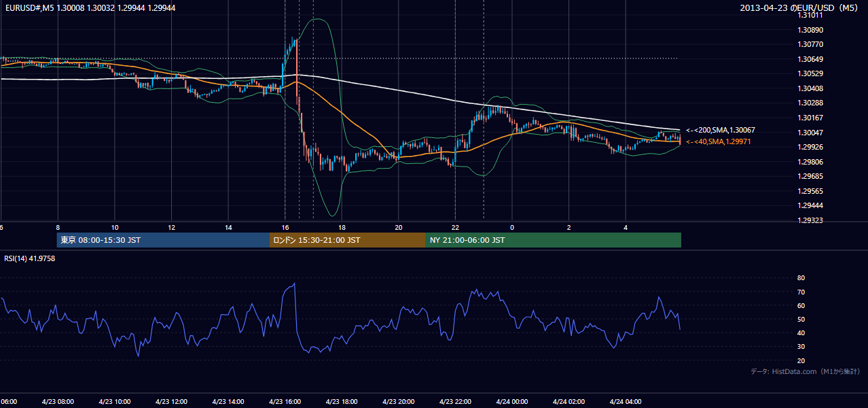Image resolution: width=868 pixels, height=408 pixels.
Task: Click price axis label 1.29806
Action: point(810,162)
